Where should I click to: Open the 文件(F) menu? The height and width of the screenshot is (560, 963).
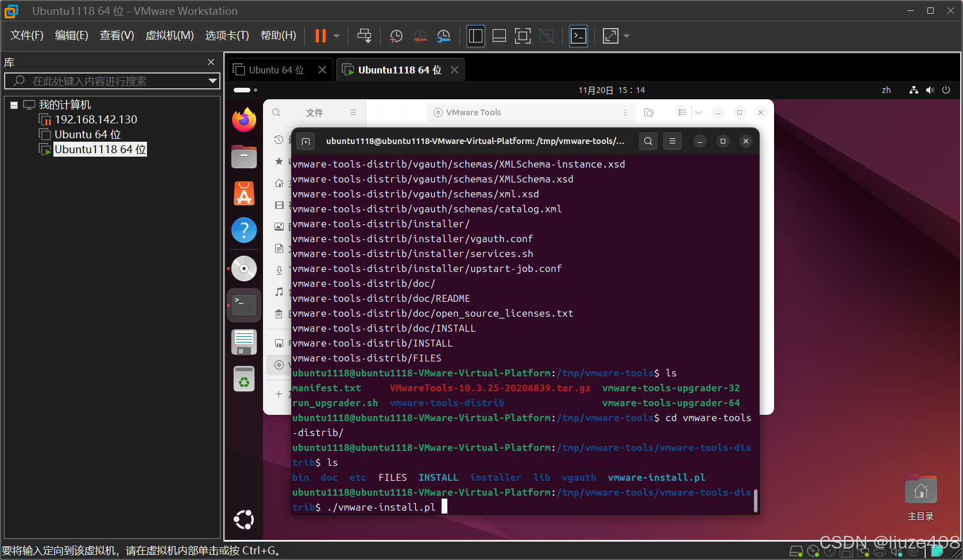pos(27,36)
